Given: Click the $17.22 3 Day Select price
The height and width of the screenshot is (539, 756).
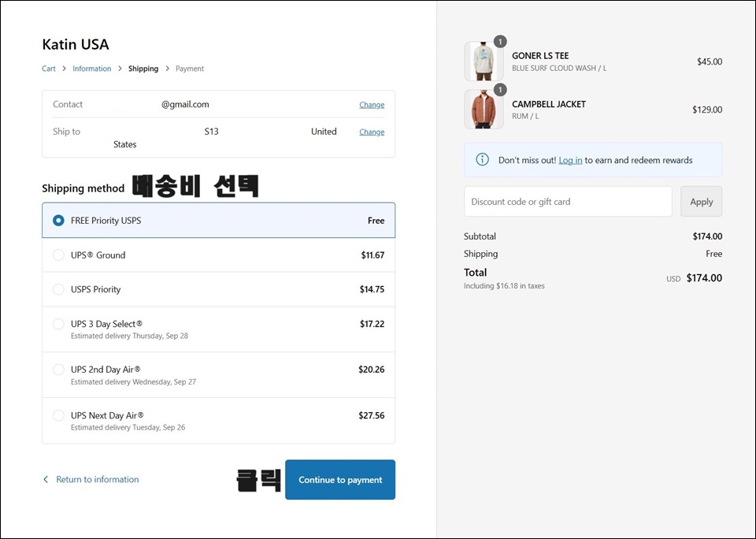Looking at the screenshot, I should [x=372, y=324].
